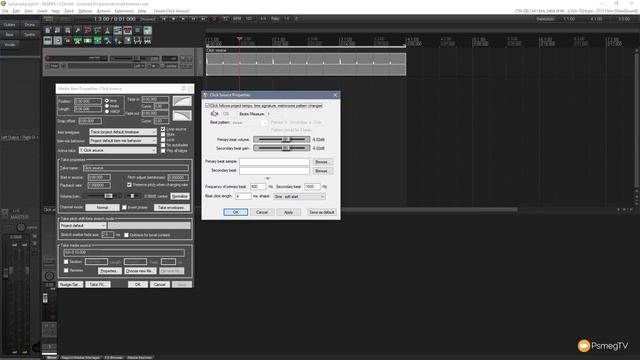
Task: Open the Actions menu
Action: tap(104, 11)
